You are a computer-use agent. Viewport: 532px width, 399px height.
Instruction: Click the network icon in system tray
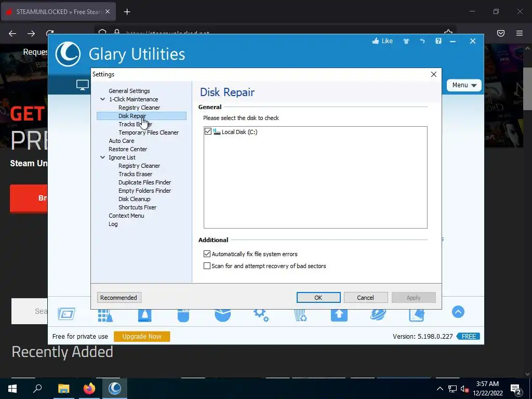(453, 389)
